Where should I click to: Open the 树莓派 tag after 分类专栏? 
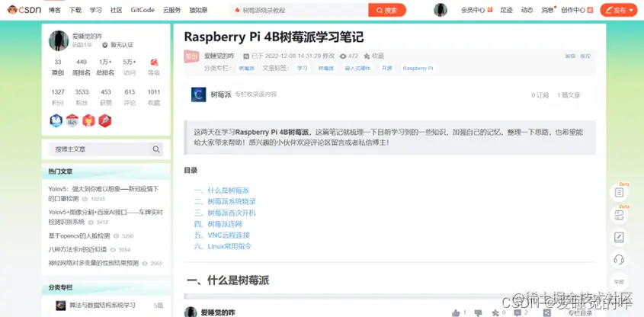pos(246,68)
